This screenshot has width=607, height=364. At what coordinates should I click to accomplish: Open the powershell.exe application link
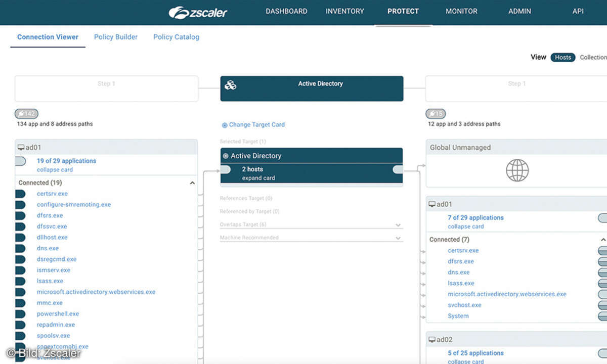[58, 314]
